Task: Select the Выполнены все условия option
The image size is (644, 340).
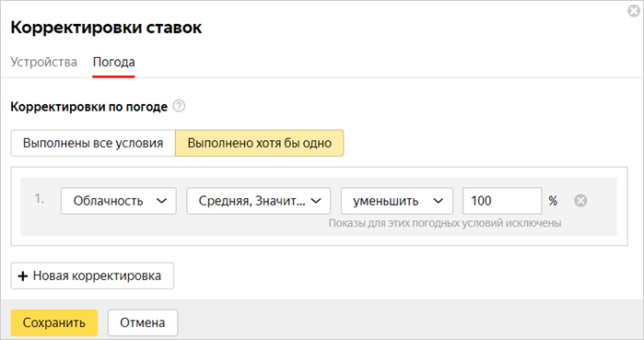Action: point(93,143)
